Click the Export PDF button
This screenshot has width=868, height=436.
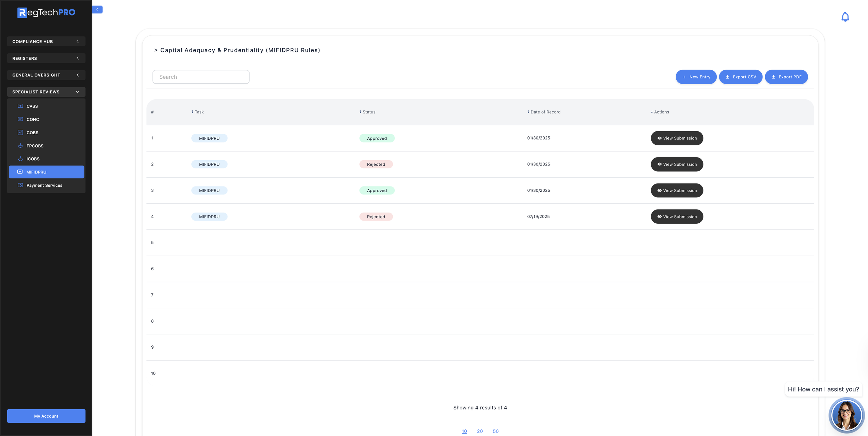point(786,77)
